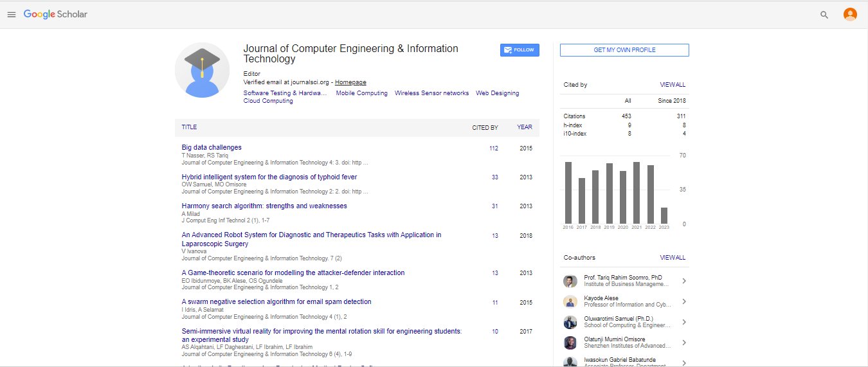Screen dimensions: 868x367
Task: Click the Citations row label in stats
Action: pos(575,116)
